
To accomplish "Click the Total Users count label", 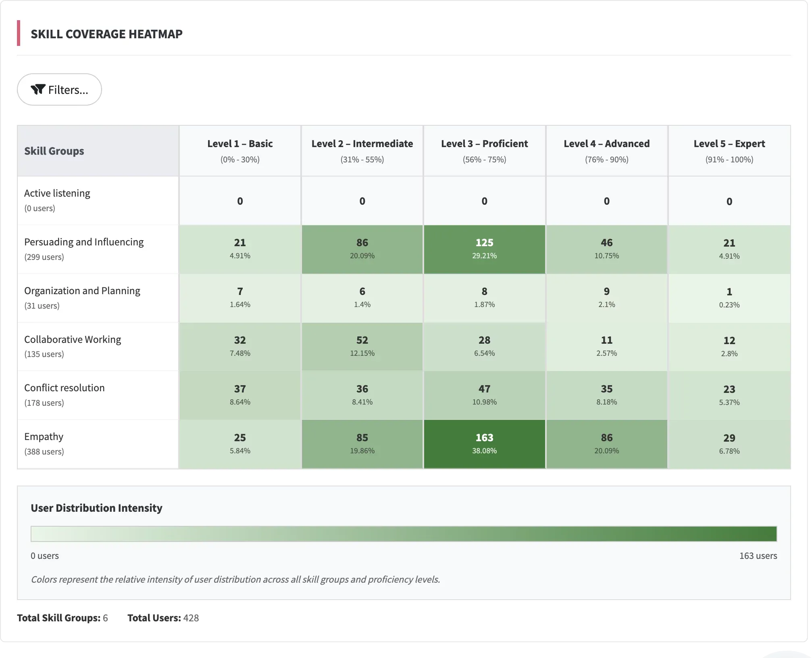I will coord(163,618).
